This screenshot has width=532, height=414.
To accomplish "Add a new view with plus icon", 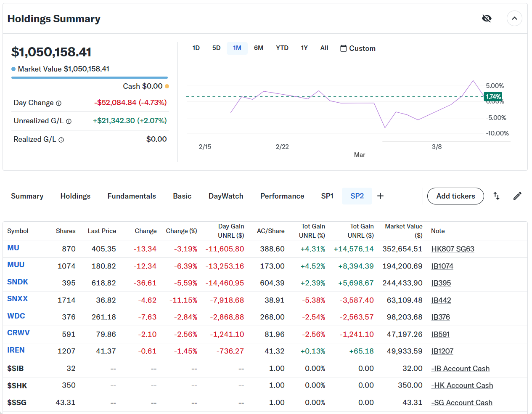I will 380,196.
